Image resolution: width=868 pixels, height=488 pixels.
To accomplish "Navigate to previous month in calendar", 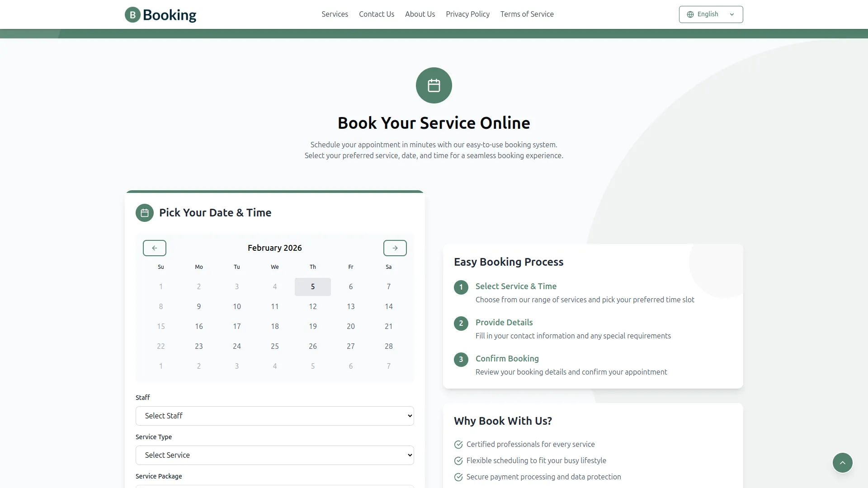I will pos(154,248).
